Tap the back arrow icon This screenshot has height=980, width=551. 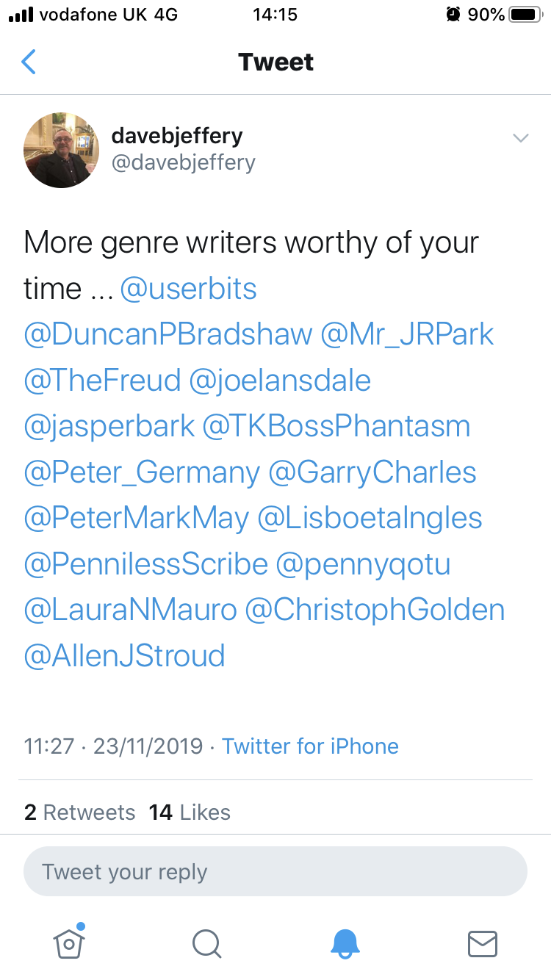29,62
